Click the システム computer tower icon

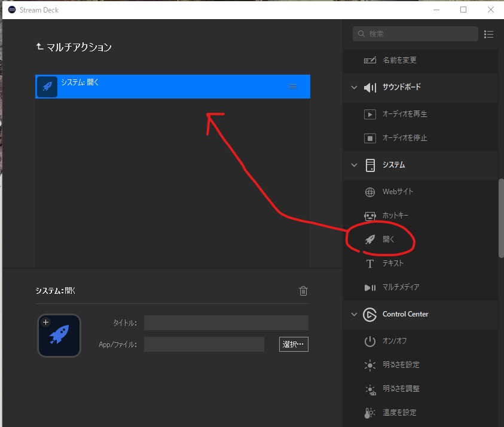[x=370, y=165]
